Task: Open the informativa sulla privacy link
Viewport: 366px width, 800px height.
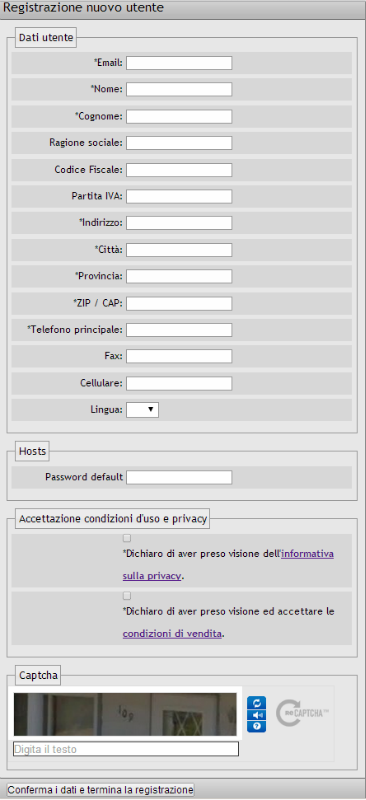Action: [x=228, y=565]
